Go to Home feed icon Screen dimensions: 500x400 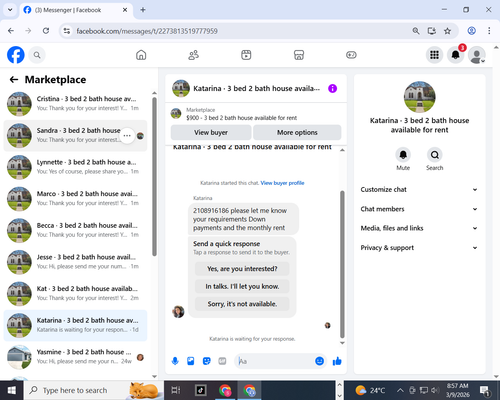pyautogui.click(x=141, y=55)
